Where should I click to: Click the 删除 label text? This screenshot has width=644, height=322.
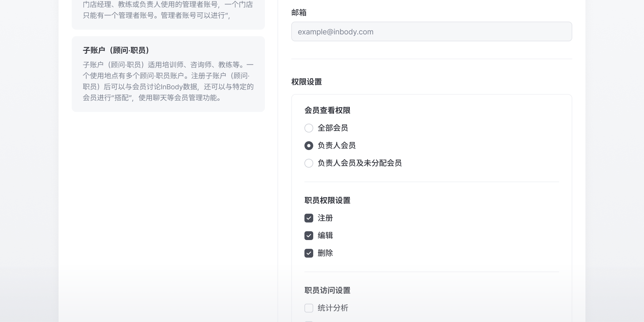(325, 253)
